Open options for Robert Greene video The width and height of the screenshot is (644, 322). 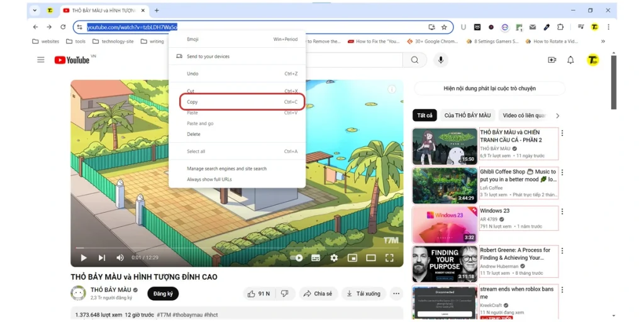(x=562, y=250)
